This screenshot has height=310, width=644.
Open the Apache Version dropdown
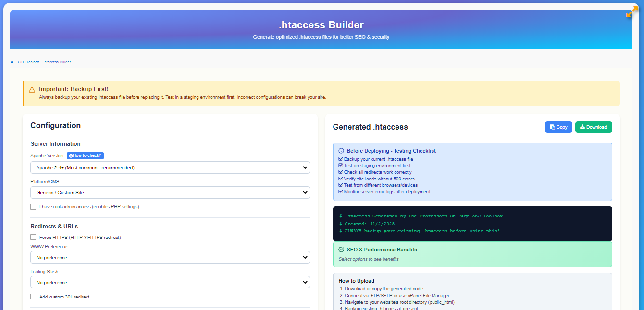[171, 167]
